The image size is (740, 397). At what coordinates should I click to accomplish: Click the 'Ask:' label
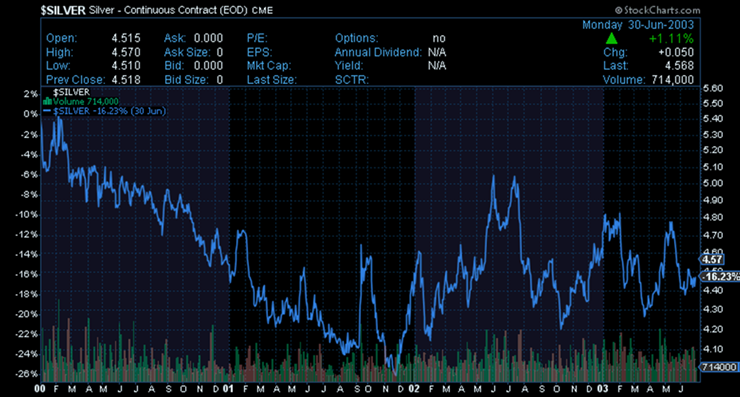click(x=175, y=38)
